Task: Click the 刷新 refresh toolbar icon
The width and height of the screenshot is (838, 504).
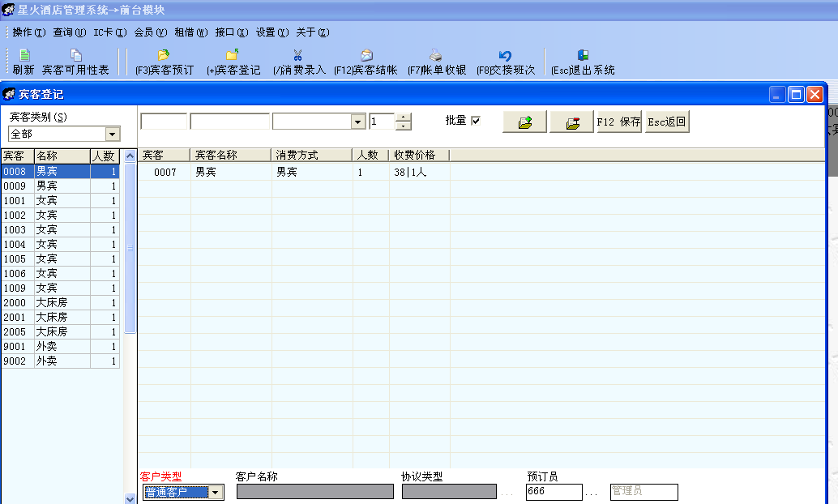Action: click(24, 62)
